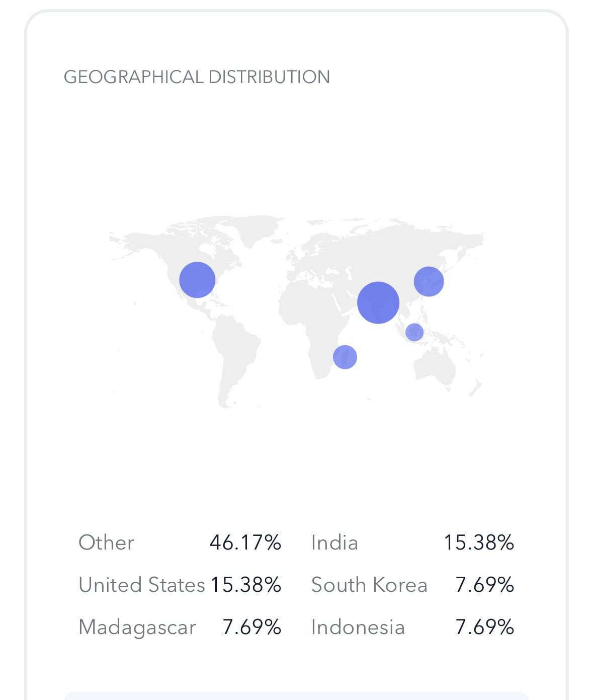Click Indonesia's 7.69% percentage value
This screenshot has height=700, width=593.
click(485, 627)
